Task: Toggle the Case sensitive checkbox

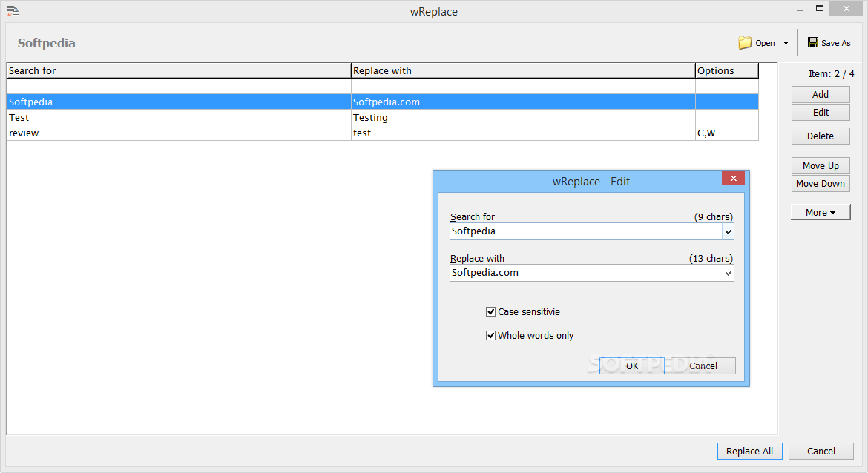Action: (490, 312)
